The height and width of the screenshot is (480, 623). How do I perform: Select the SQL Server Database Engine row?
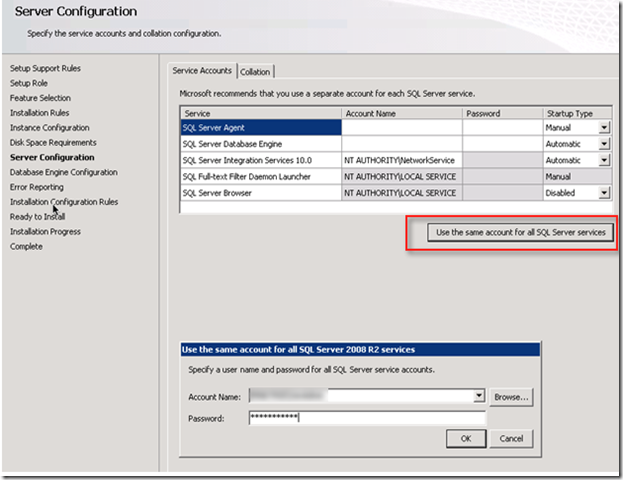261,144
